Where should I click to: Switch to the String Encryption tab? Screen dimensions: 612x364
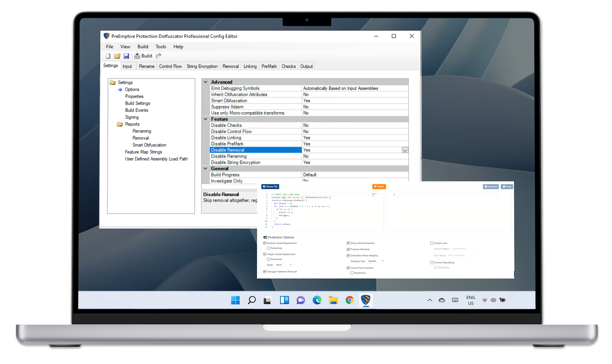tap(202, 66)
